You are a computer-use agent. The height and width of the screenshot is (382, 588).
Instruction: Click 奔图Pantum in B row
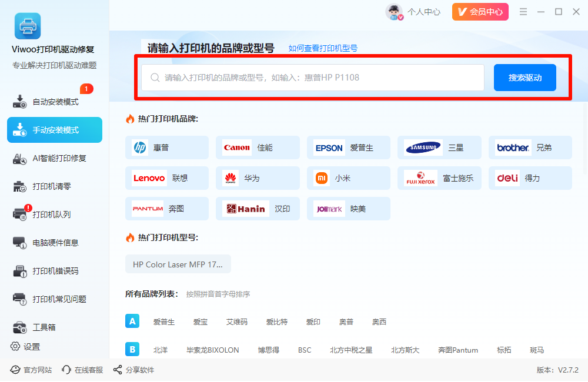[458, 350]
